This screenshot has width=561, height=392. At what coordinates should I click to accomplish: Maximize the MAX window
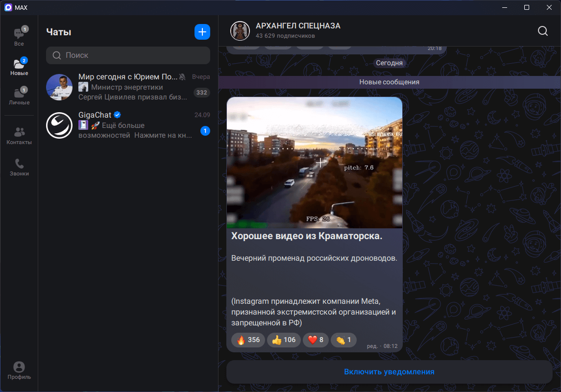[526, 7]
